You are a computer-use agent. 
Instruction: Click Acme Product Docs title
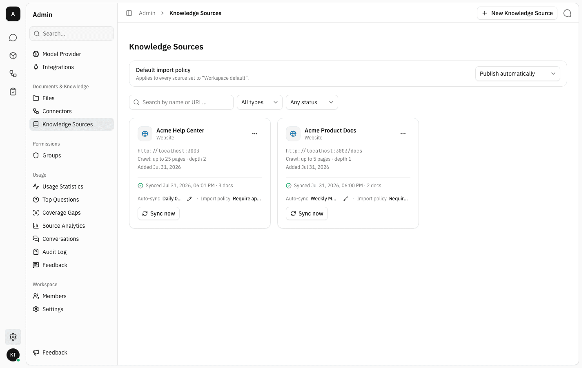point(330,130)
